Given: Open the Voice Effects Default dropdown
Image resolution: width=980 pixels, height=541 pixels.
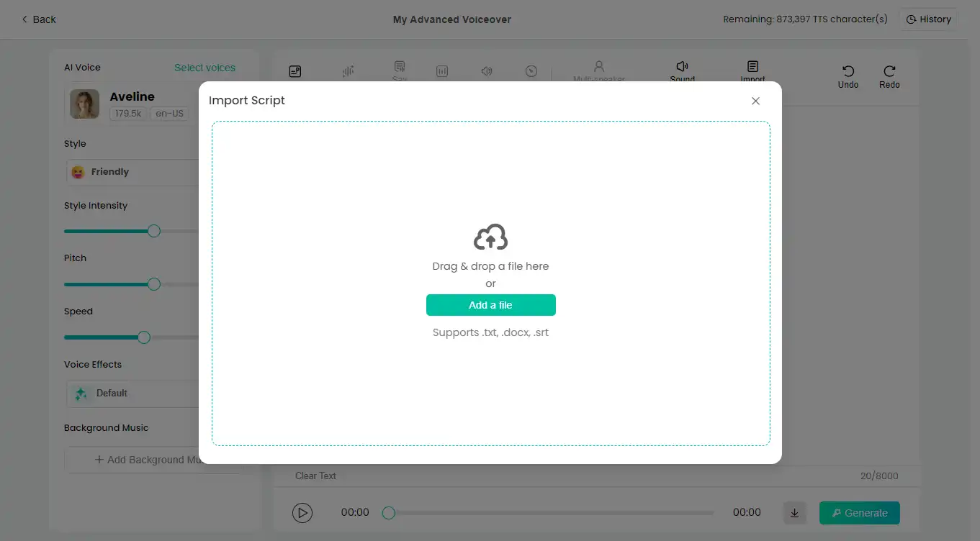Looking at the screenshot, I should [x=132, y=394].
